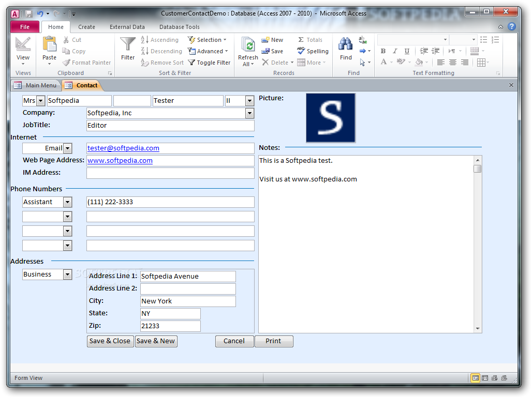This screenshot has height=398, width=532.
Task: Switch to the Create ribbon tab
Action: (86, 27)
